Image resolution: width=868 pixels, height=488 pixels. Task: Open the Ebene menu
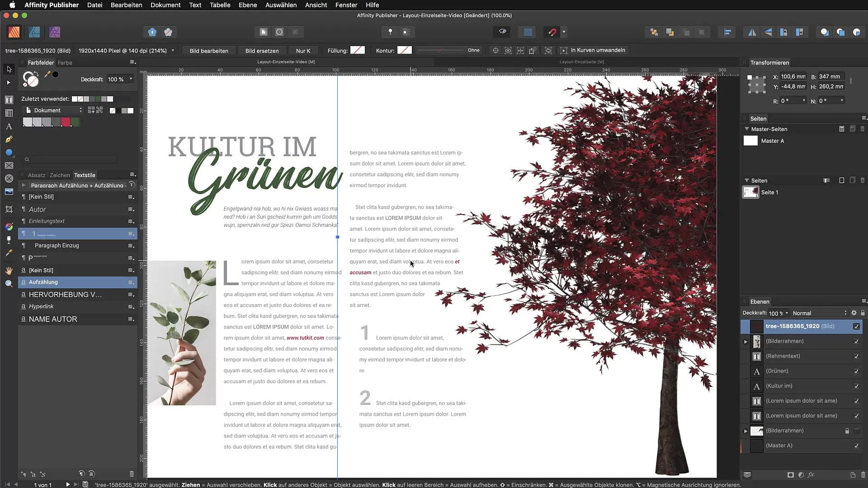(248, 5)
